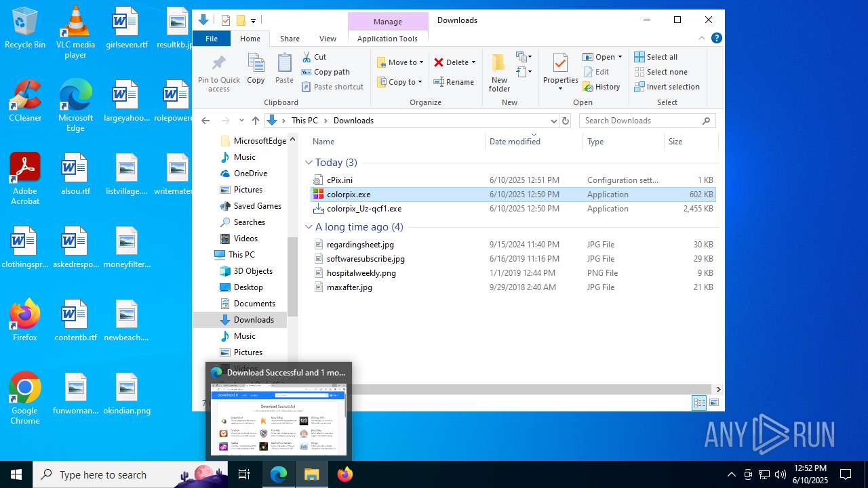Open Explorer Help question mark icon
This screenshot has height=488, width=868.
pyautogui.click(x=716, y=39)
